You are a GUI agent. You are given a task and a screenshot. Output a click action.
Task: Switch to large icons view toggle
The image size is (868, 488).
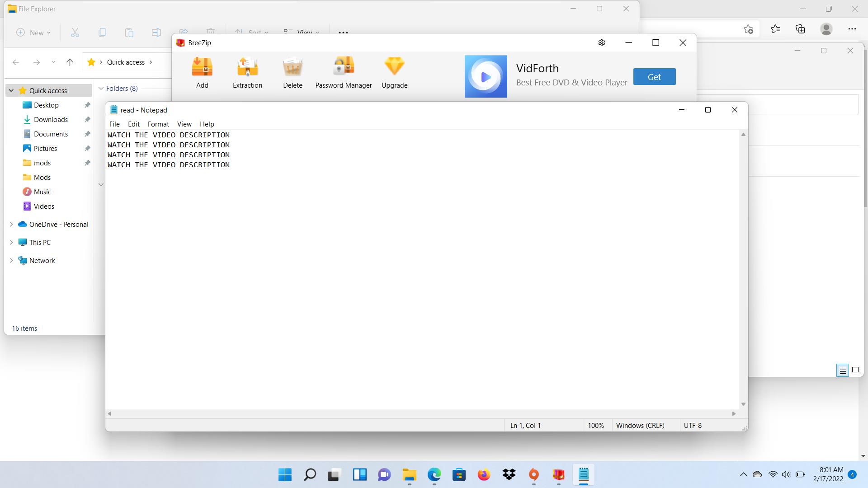(855, 370)
